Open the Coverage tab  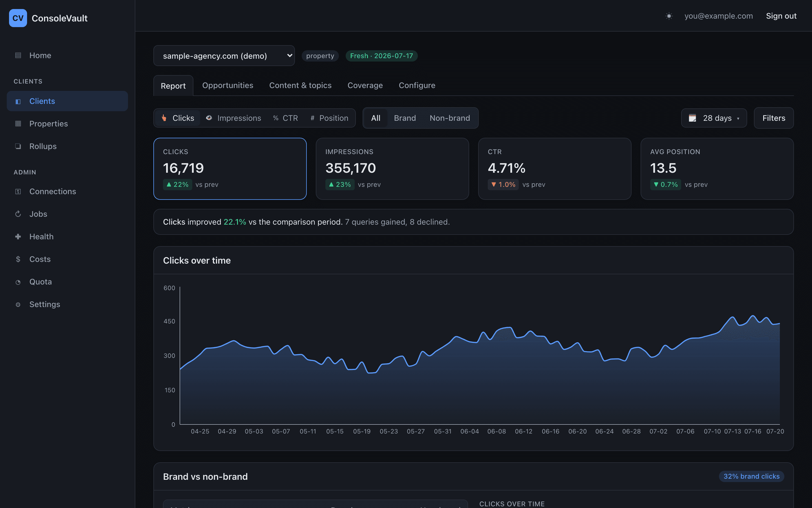point(365,85)
